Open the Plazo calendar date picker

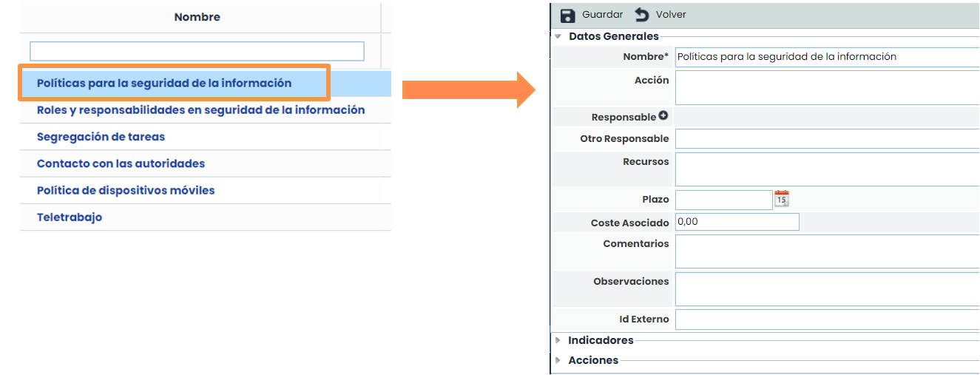tap(782, 198)
